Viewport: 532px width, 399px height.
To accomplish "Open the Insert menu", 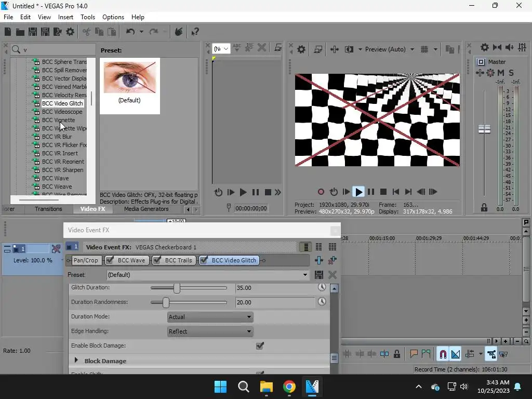I will [65, 17].
